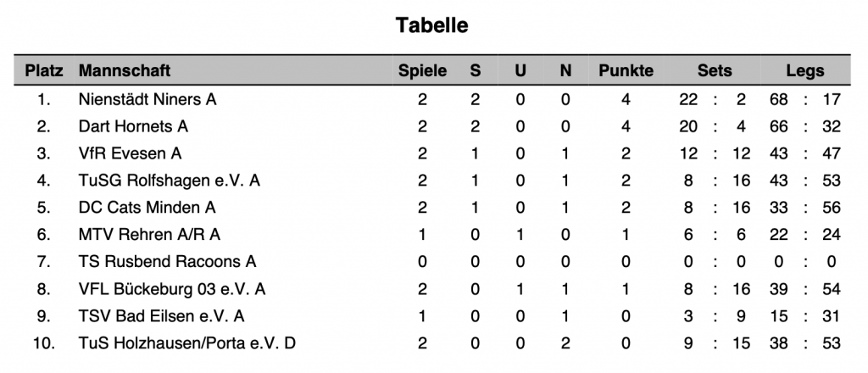This screenshot has height=373, width=868.
Task: Select team Nienstädt Niners A
Action: (x=147, y=99)
